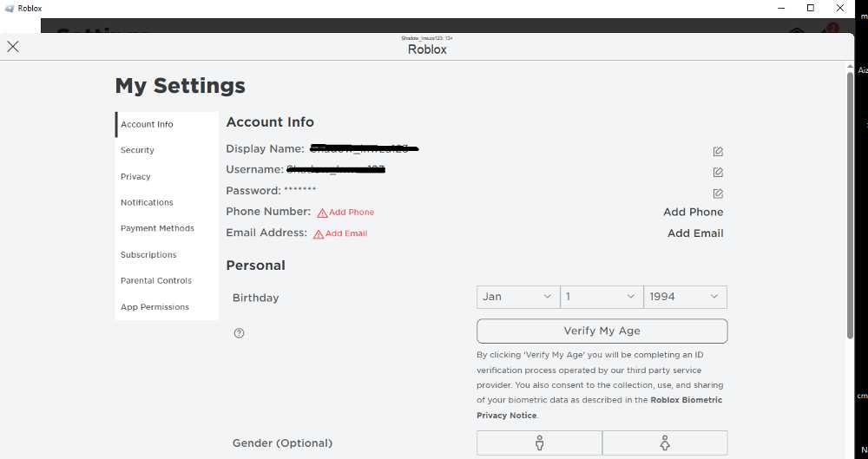The image size is (868, 459).
Task: Open the birthday year dropdown showing 1994
Action: (686, 297)
